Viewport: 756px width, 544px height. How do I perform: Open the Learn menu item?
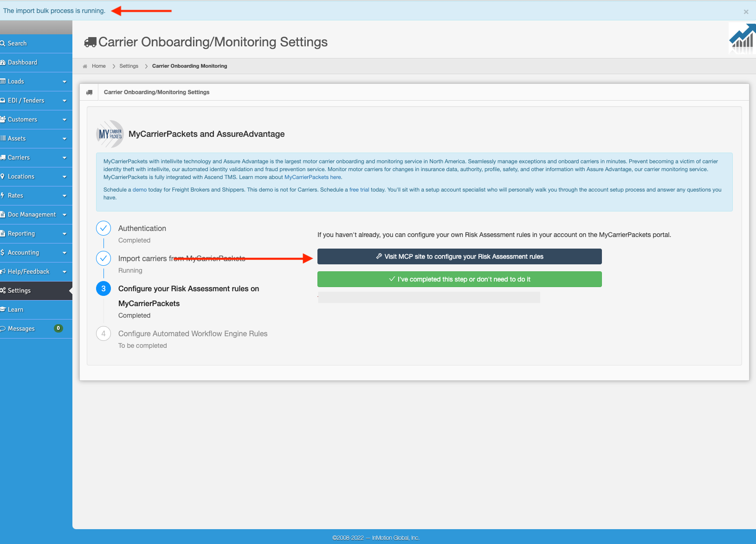(x=36, y=310)
